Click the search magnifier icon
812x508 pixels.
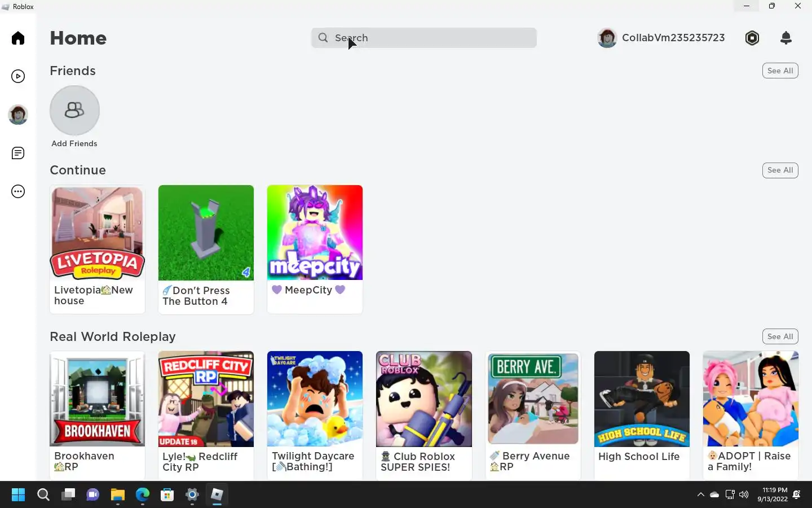tap(323, 38)
